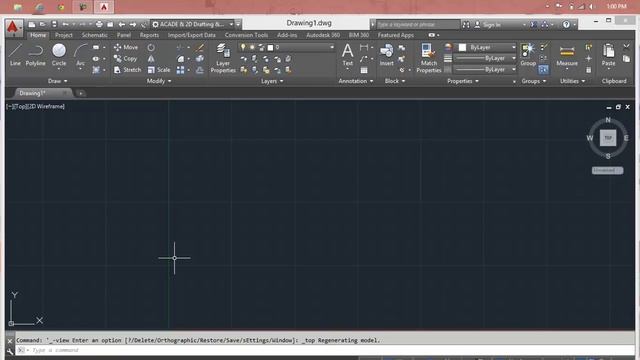This screenshot has width=640, height=360.
Task: Open the AutoCAD application menu logo
Action: click(13, 27)
